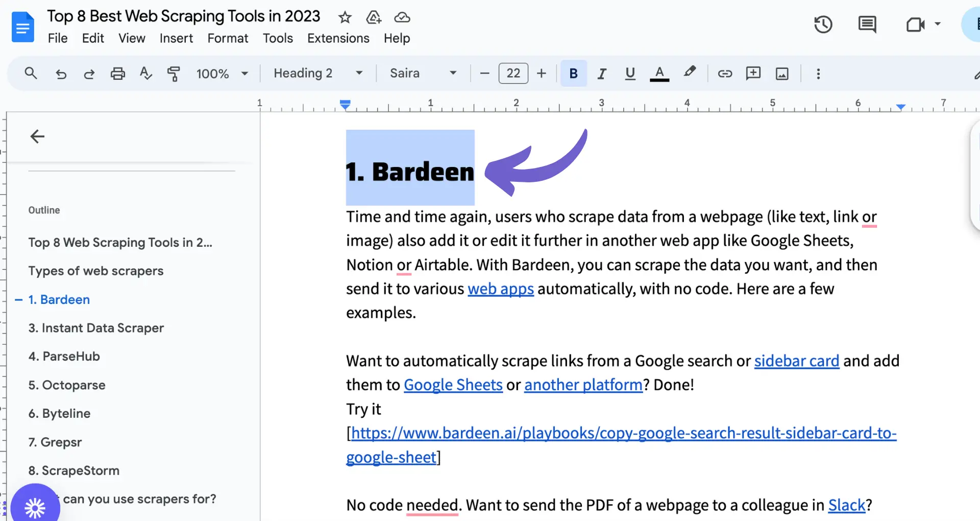The height and width of the screenshot is (521, 980).
Task: Increase font size with plus button
Action: [542, 74]
